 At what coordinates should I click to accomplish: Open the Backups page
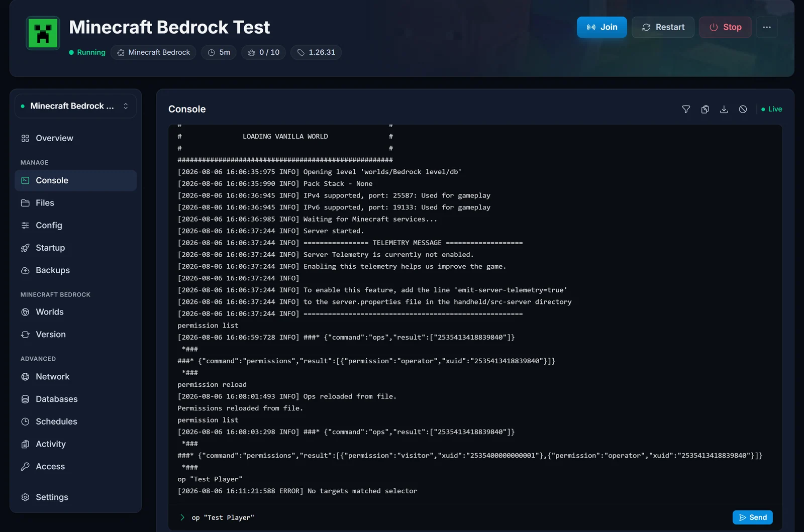click(x=75, y=270)
